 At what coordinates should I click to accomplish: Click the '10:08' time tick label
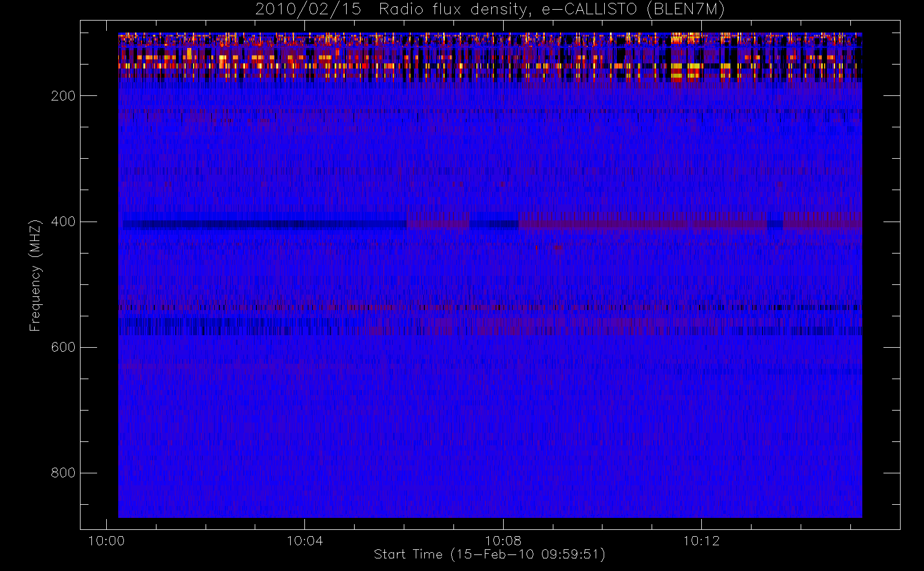click(x=503, y=541)
